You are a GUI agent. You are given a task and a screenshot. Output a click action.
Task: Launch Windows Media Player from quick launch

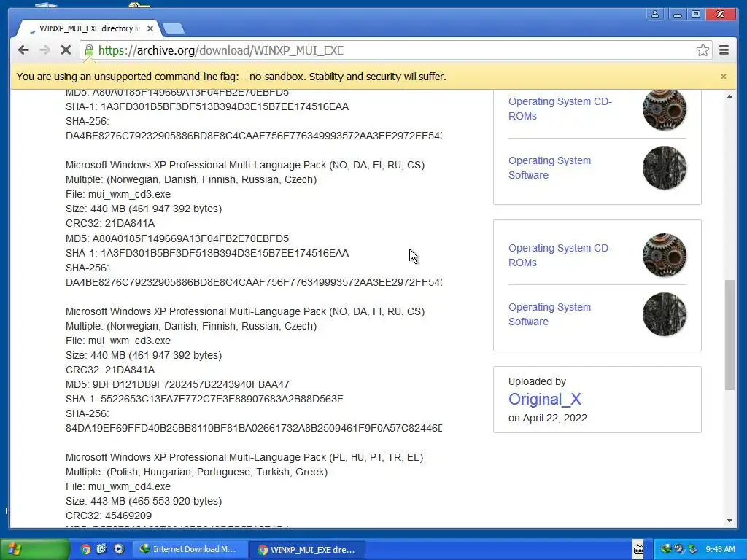119,549
